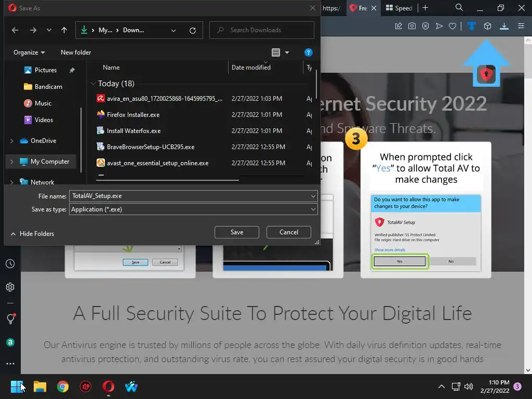Click the Cancel button
This screenshot has height=399, width=532.
tap(289, 232)
